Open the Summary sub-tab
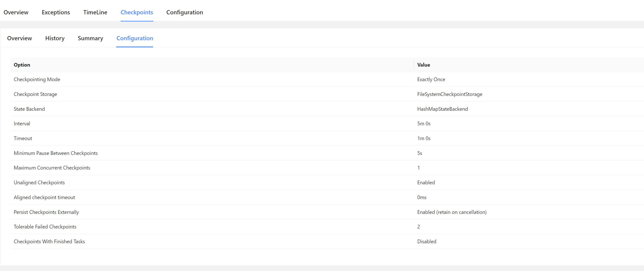The image size is (644, 271). tap(90, 38)
